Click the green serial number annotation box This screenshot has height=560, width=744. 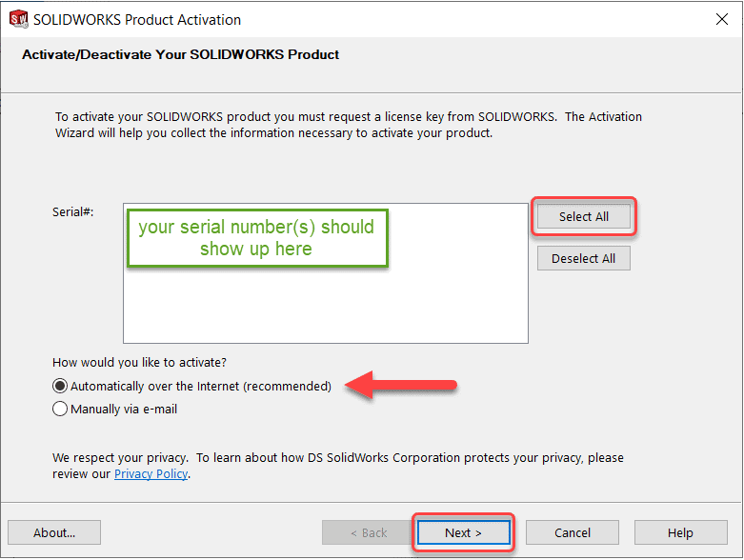pyautogui.click(x=256, y=238)
